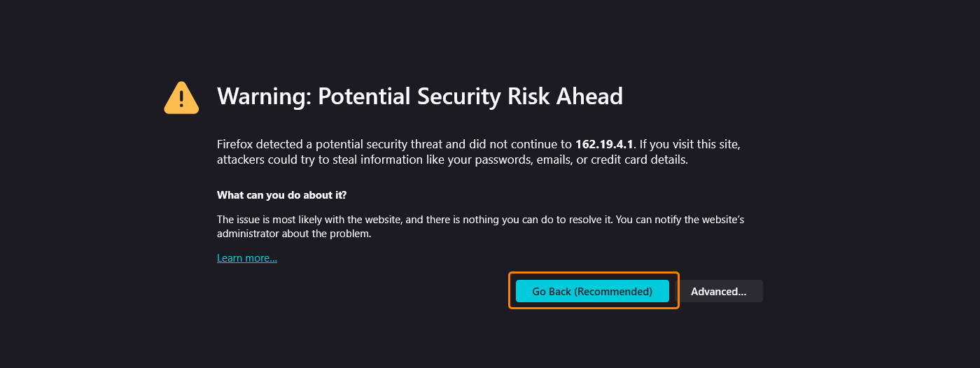Click the phrase "credit card details"
Screen dimensions: 980x368
(638, 160)
